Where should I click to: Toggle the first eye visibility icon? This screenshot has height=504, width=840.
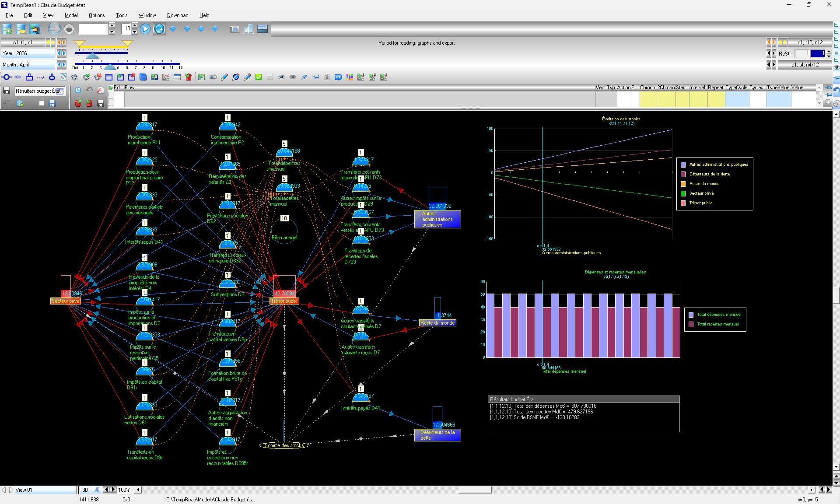point(281,77)
